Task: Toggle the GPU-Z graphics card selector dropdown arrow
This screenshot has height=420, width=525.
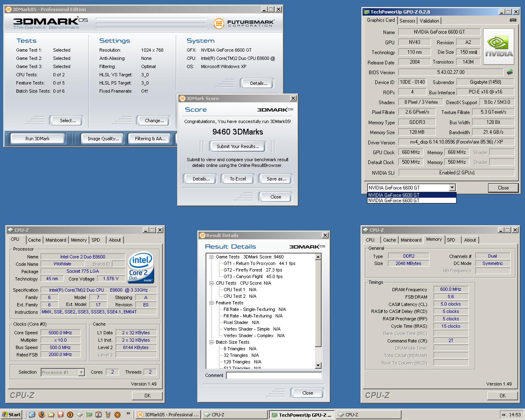Action: pyautogui.click(x=452, y=187)
